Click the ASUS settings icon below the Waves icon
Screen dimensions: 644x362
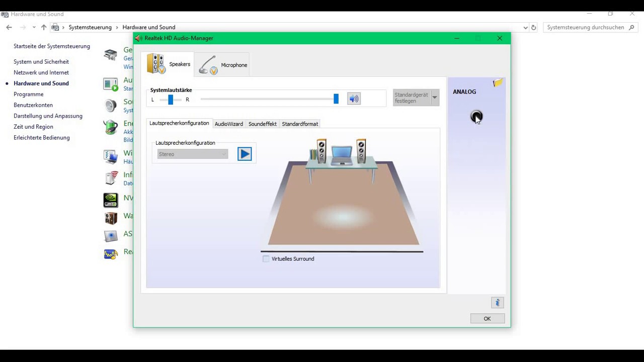[110, 235]
